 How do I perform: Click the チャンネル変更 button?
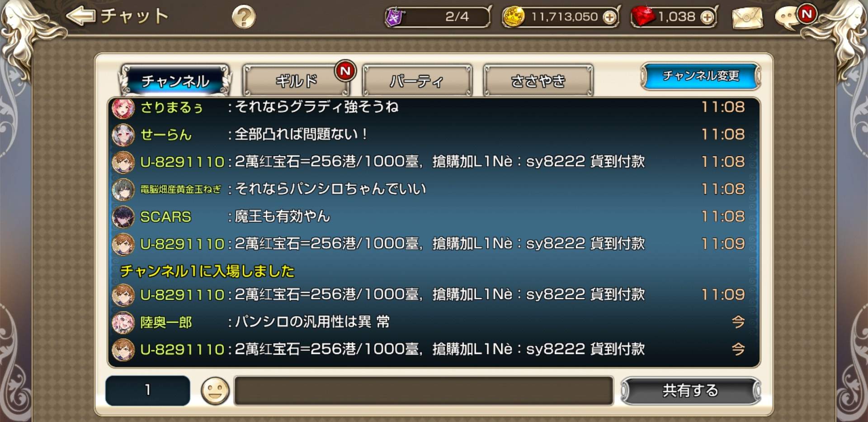pos(700,76)
